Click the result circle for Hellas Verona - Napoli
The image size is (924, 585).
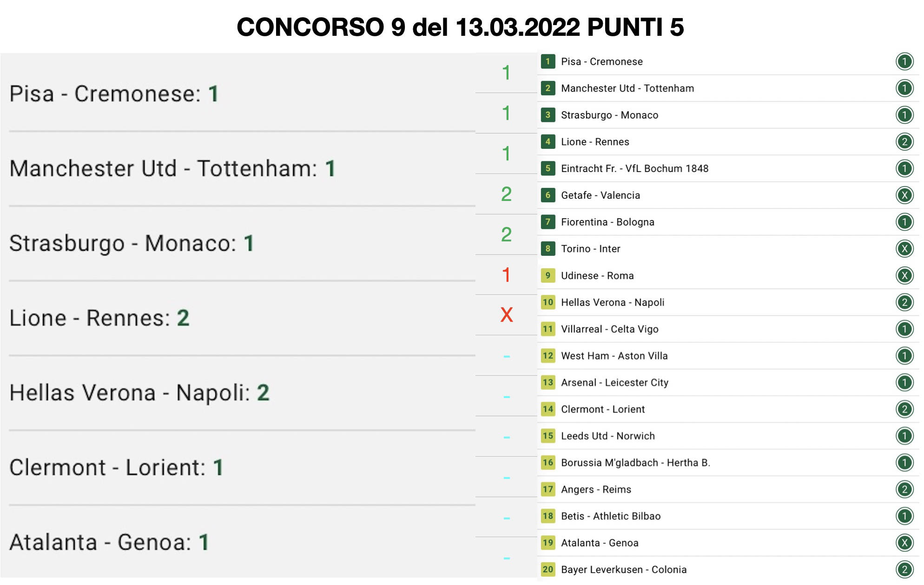[904, 302]
